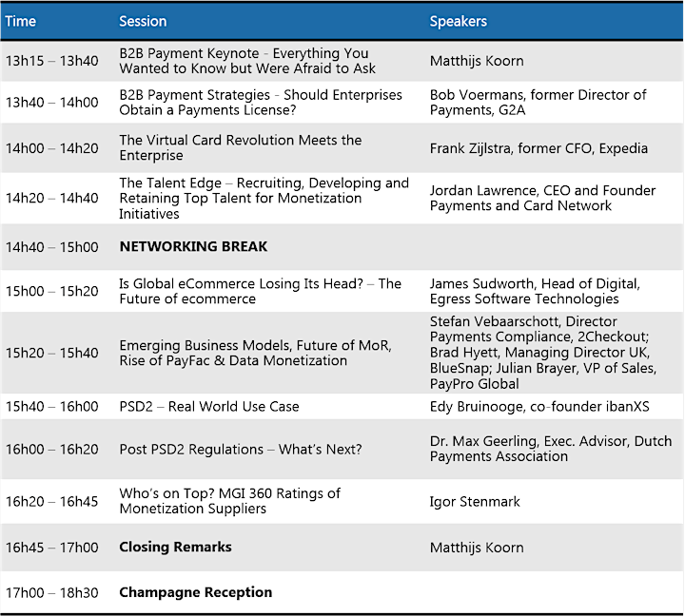
Task: Select the 16h45 – 17h00 time cell
Action: click(x=52, y=548)
